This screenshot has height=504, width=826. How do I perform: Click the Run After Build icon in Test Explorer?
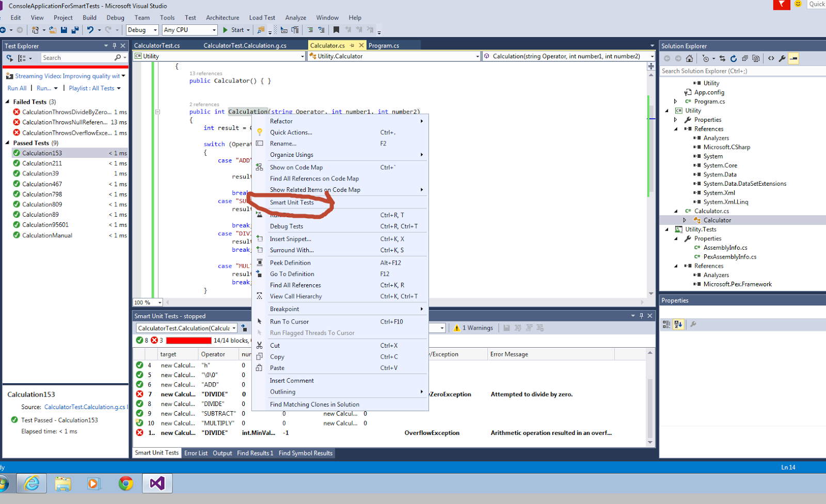click(10, 58)
